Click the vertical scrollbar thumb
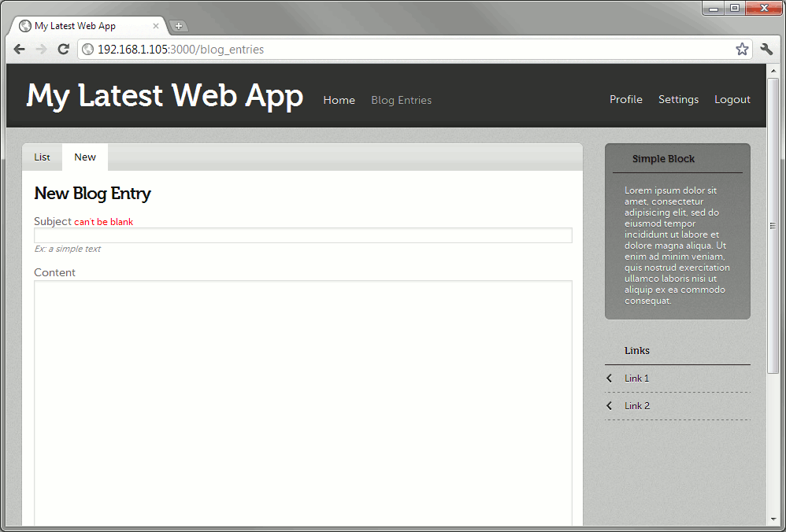 coord(773,225)
